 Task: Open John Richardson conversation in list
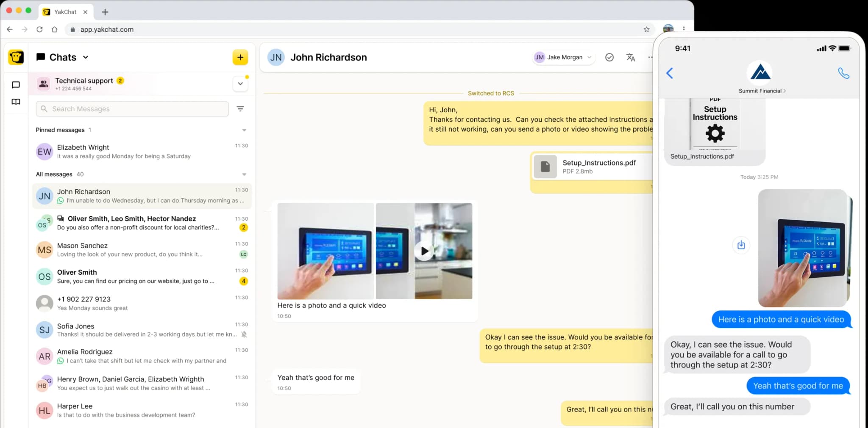[x=142, y=196]
